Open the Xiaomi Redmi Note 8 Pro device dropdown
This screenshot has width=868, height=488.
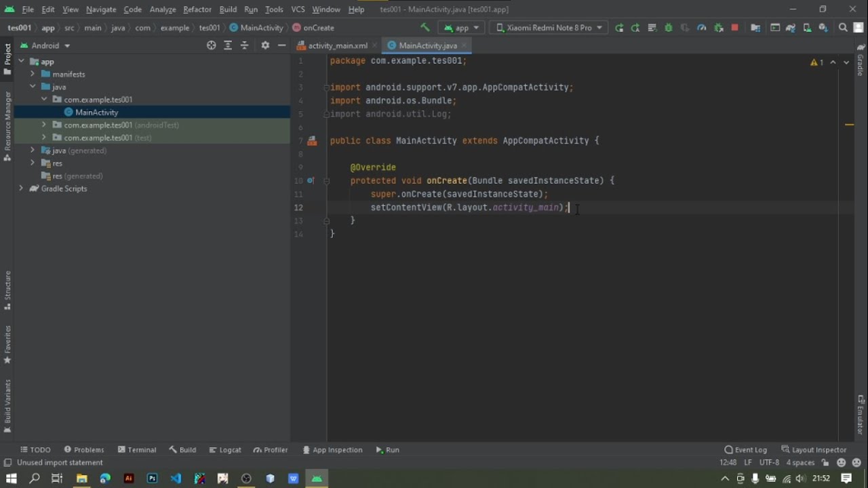(x=549, y=28)
